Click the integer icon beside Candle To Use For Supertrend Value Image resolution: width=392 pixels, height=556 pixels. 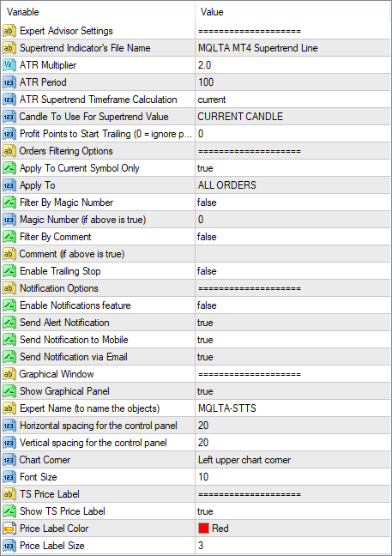(x=9, y=117)
